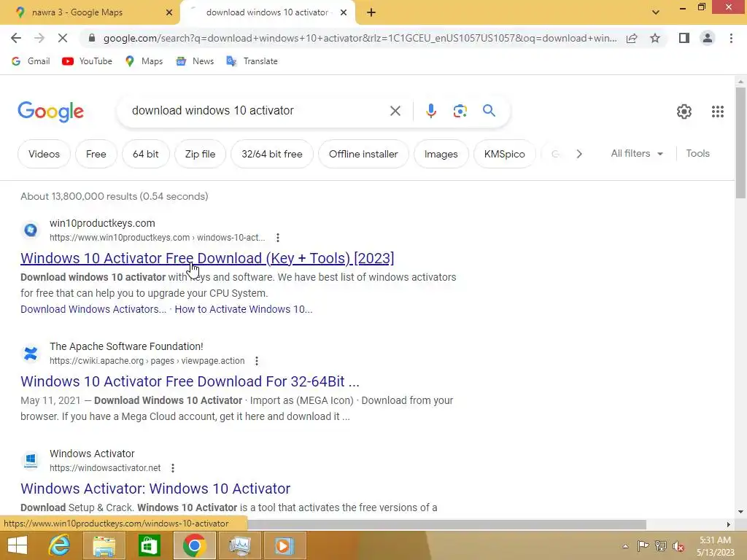The width and height of the screenshot is (747, 560).
Task: Show more filter chips with the right chevron
Action: [579, 154]
